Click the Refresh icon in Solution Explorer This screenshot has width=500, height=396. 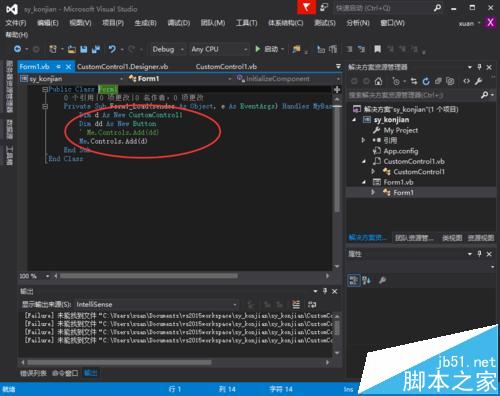pyautogui.click(x=426, y=81)
